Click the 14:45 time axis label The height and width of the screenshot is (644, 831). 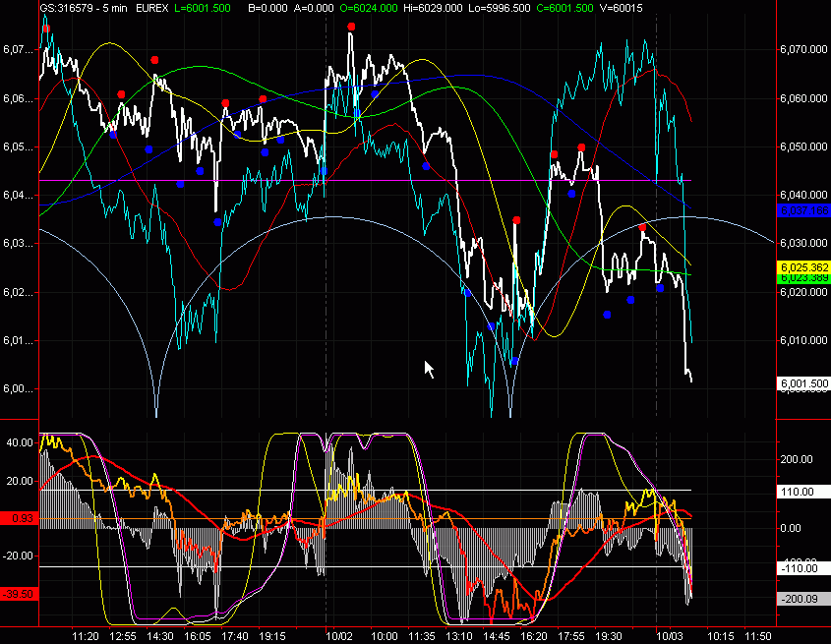coord(497,636)
